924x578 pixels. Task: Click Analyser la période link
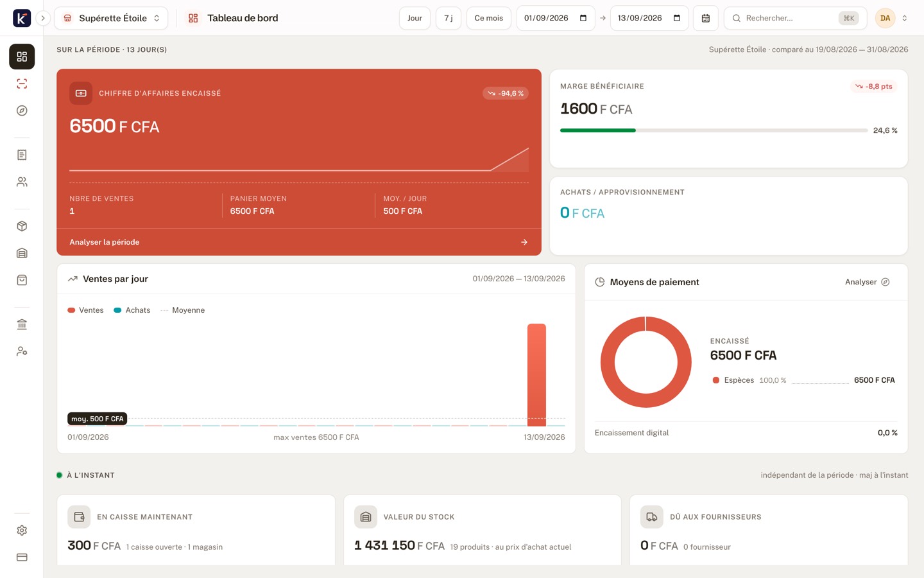coord(105,242)
